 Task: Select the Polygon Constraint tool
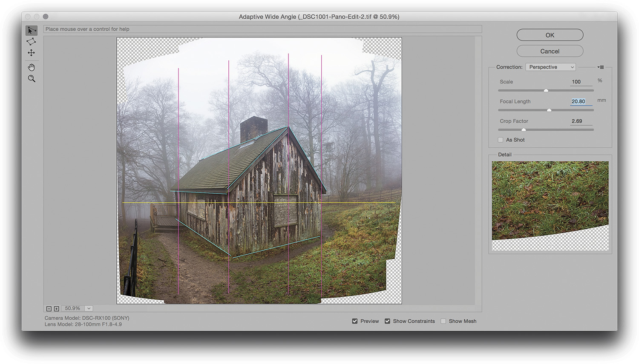tap(31, 41)
